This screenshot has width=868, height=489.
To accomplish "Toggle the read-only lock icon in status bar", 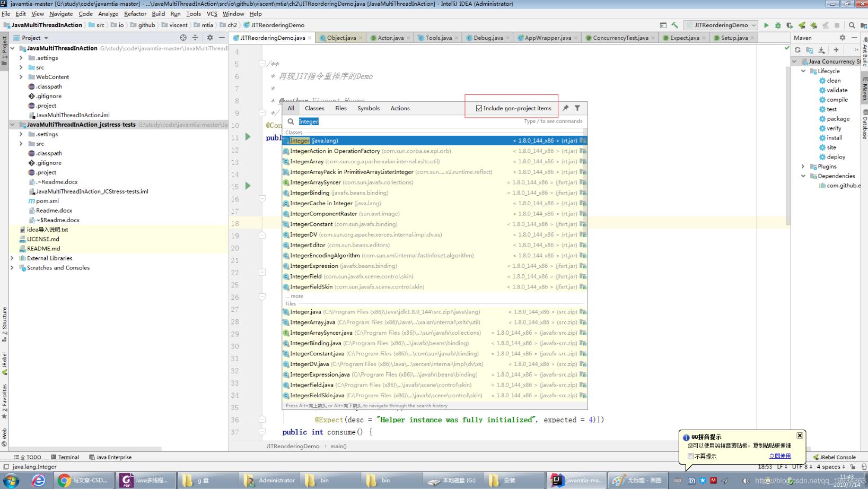I will (853, 467).
